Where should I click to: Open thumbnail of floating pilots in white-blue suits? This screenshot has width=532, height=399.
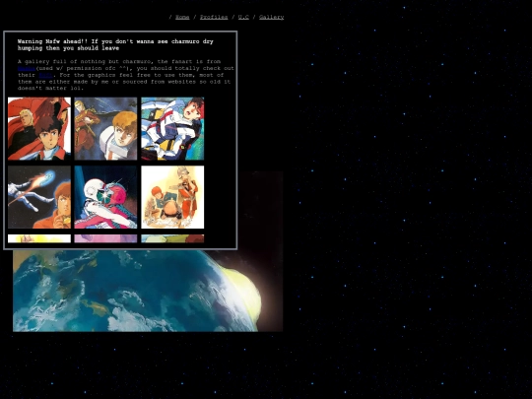[x=172, y=129]
